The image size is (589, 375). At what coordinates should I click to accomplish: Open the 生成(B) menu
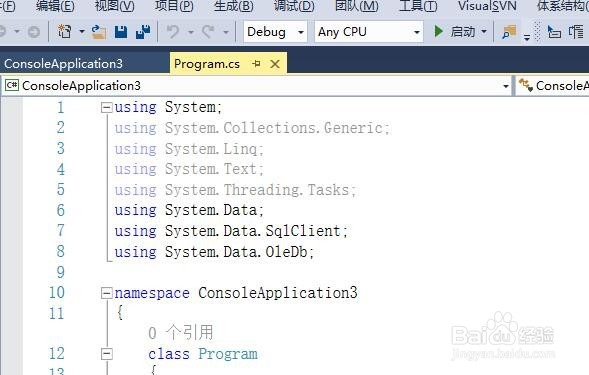point(233,6)
